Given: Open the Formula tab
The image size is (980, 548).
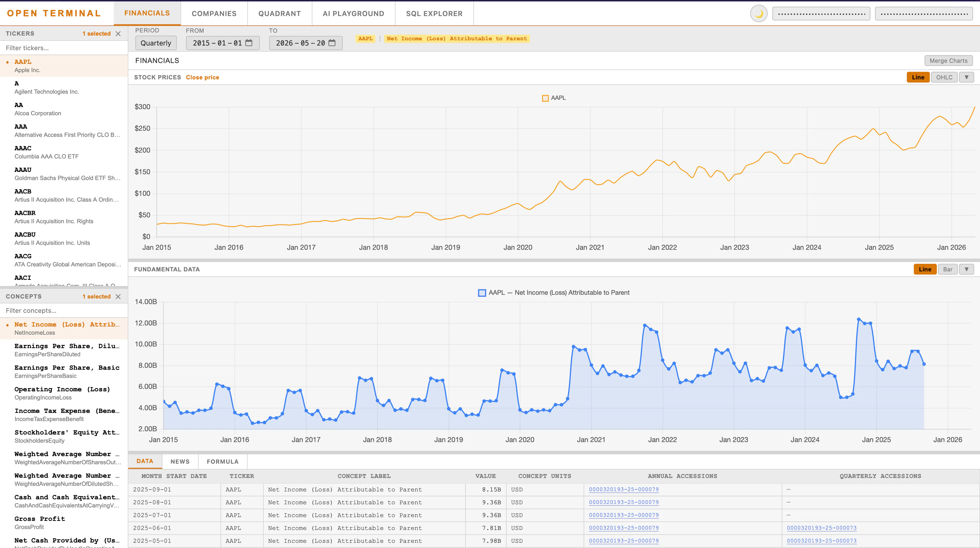Looking at the screenshot, I should click(223, 462).
